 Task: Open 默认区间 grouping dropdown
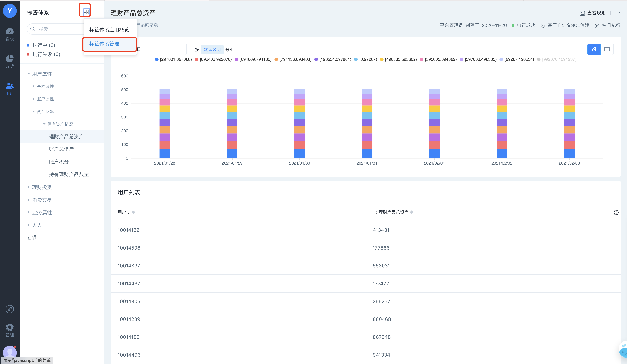212,50
